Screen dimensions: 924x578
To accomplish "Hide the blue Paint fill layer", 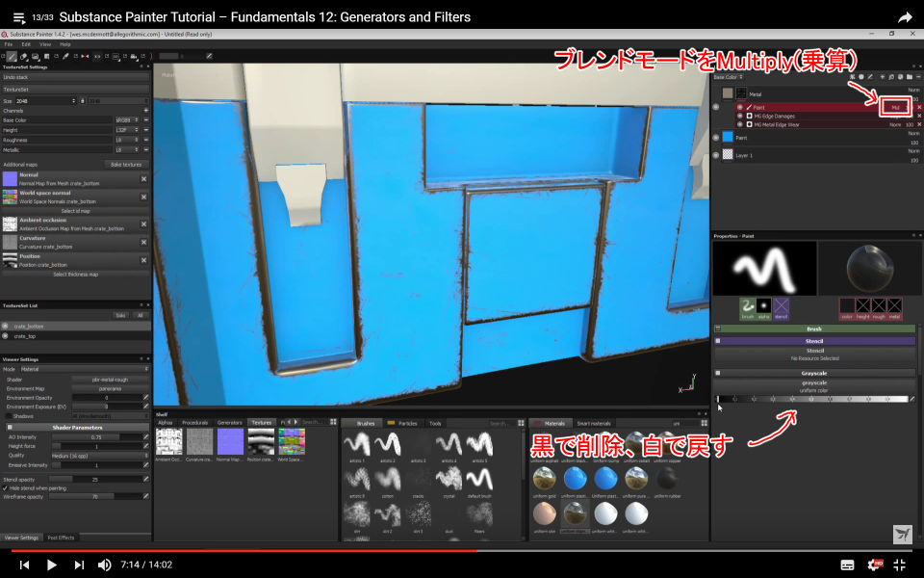I will coord(716,137).
